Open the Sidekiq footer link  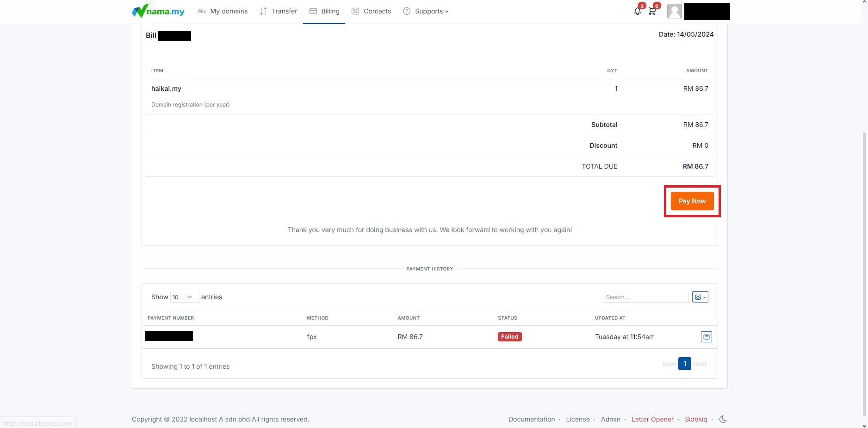pos(696,419)
